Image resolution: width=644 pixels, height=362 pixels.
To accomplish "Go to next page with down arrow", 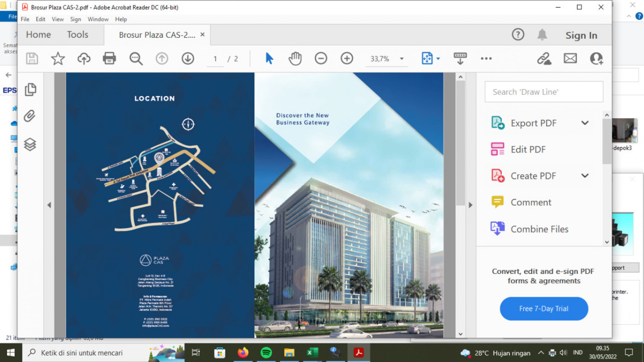I will 188,58.
